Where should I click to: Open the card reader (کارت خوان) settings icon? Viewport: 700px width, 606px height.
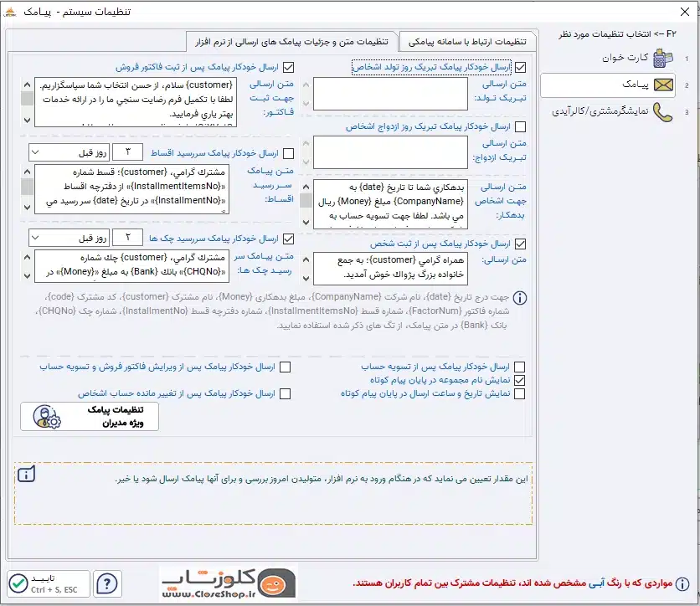pyautogui.click(x=663, y=58)
